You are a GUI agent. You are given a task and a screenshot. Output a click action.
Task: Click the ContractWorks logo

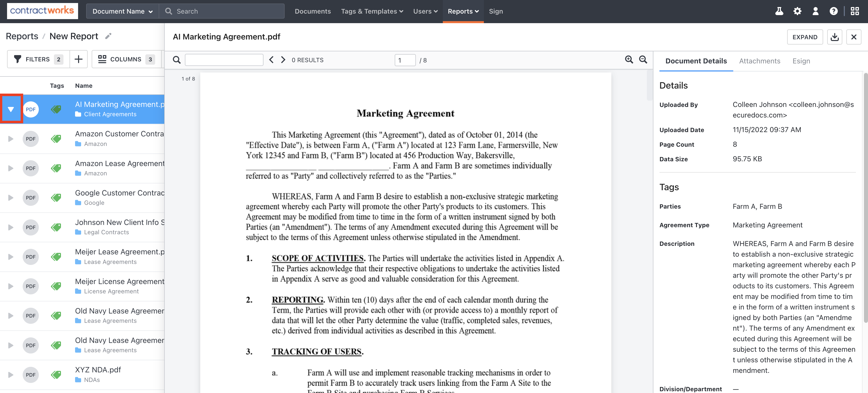(42, 11)
